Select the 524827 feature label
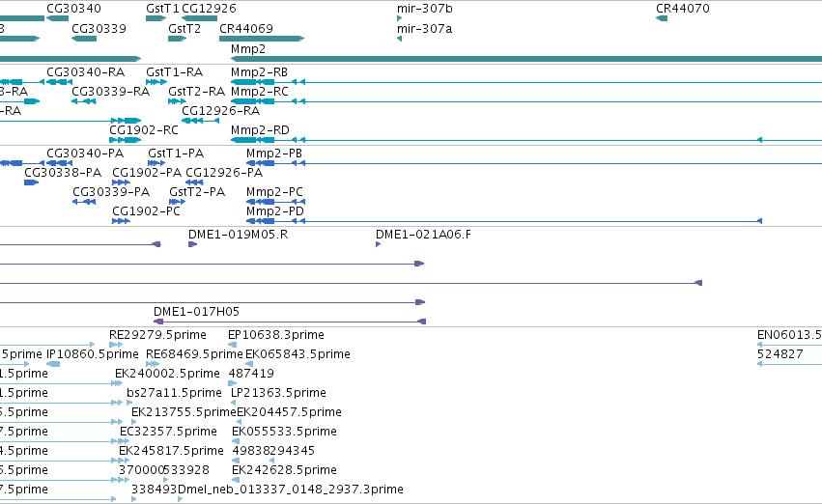Image resolution: width=822 pixels, height=504 pixels. pos(780,354)
